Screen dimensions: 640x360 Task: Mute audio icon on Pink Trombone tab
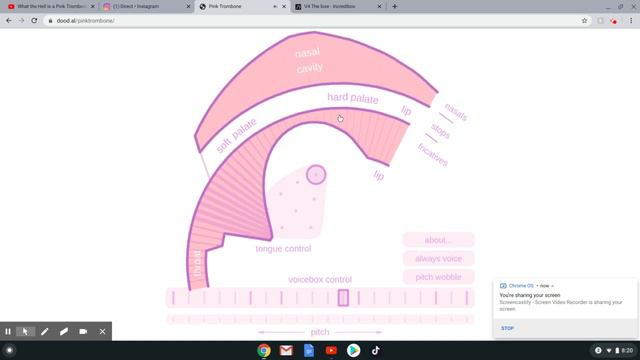[275, 7]
